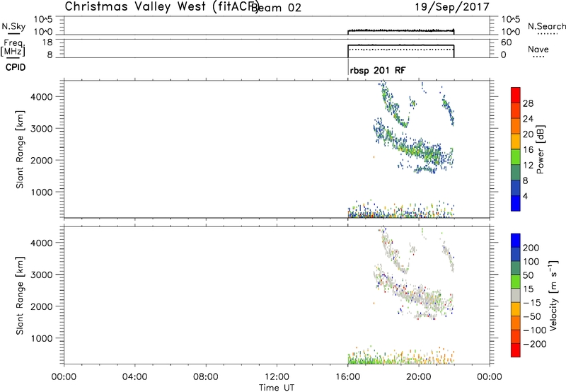Click the '1000' tick on the velocity panel
Viewport: 566px width, 392px height.
pos(42,338)
